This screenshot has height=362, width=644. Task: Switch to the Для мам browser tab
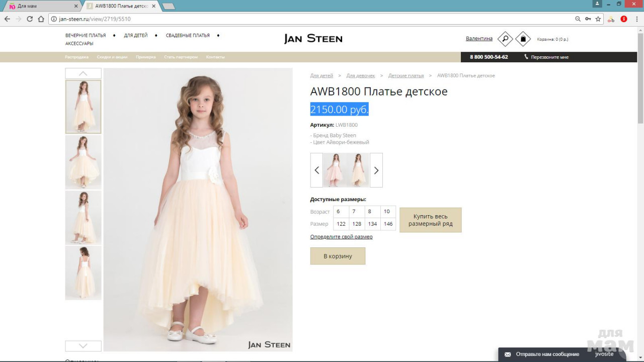(x=40, y=6)
